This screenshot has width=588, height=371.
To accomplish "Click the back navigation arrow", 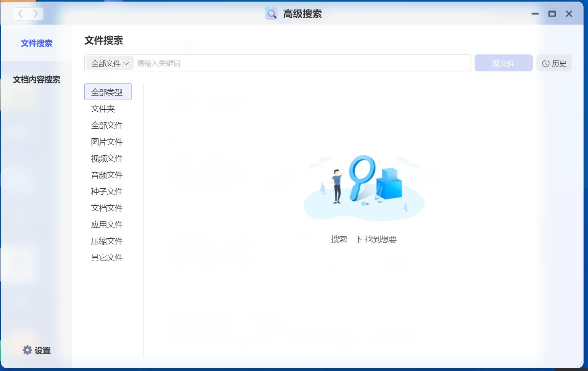I will tap(20, 13).
